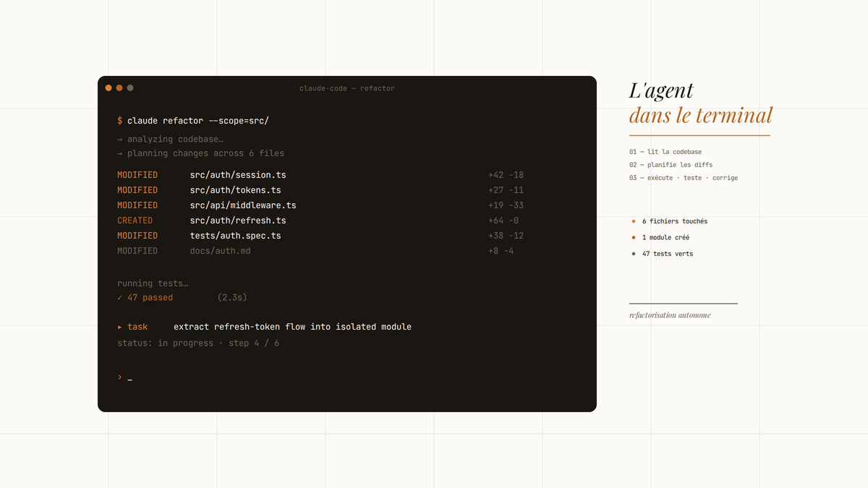This screenshot has width=868, height=488.
Task: Click the '✓ 47 passed' result
Action: click(145, 297)
